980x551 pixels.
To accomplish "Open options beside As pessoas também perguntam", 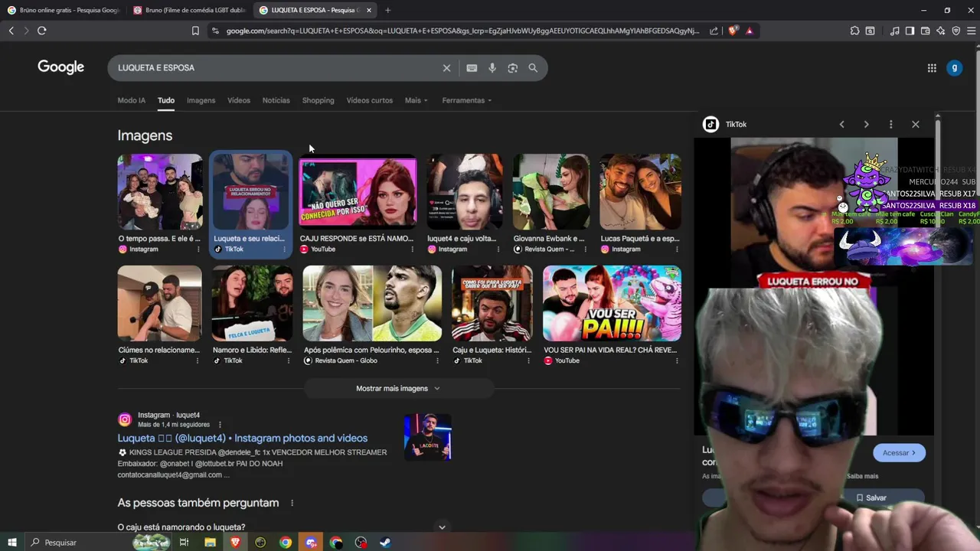I will pos(292,503).
